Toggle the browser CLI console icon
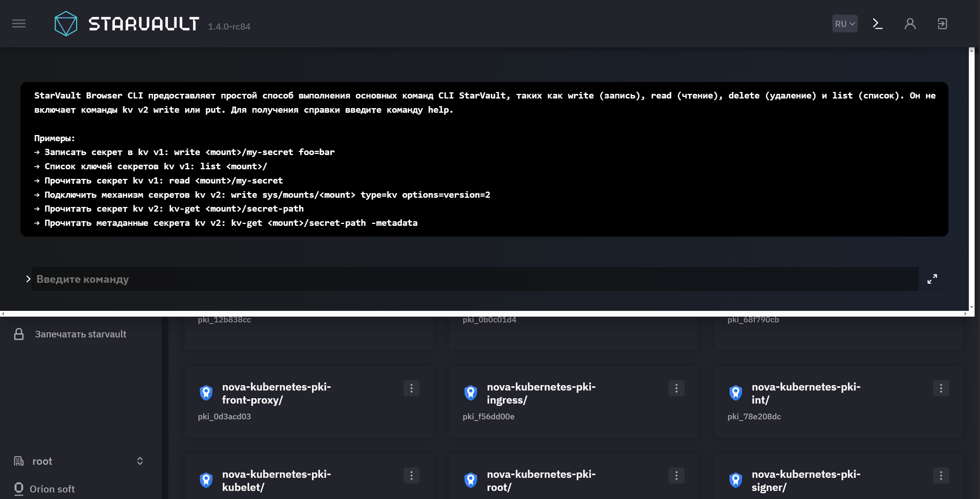The image size is (980, 499). [877, 24]
